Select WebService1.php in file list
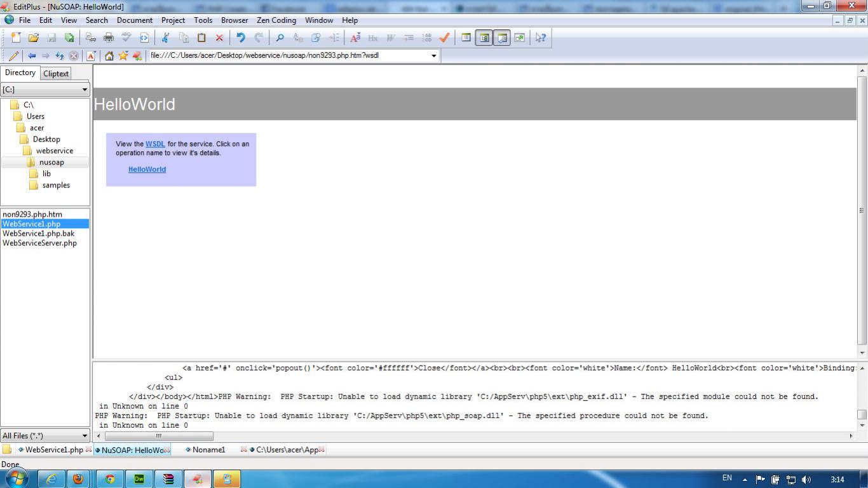 coord(45,224)
